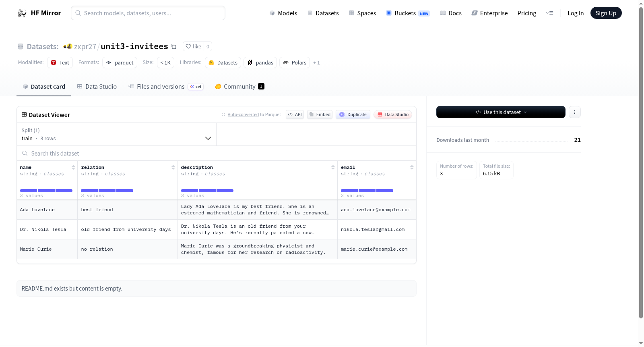Sort by relation column arrows
The image size is (644, 347).
coord(173,167)
